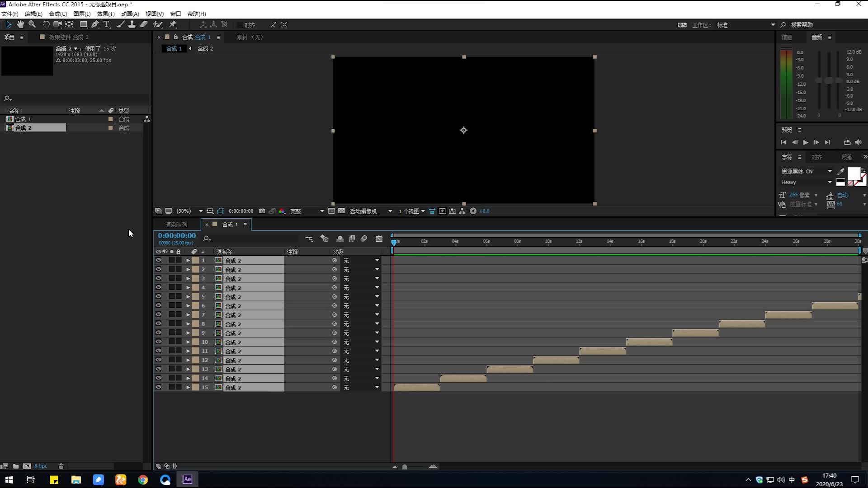Select the Horizontal Type tool
This screenshot has height=488, width=868.
coord(107,24)
